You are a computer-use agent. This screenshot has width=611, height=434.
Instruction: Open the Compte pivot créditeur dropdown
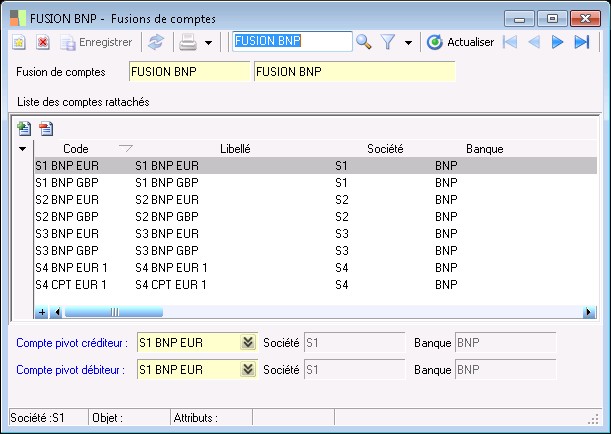(x=248, y=343)
